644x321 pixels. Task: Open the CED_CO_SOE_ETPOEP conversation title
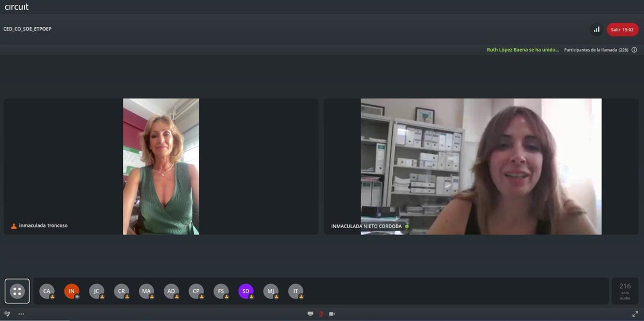click(27, 29)
